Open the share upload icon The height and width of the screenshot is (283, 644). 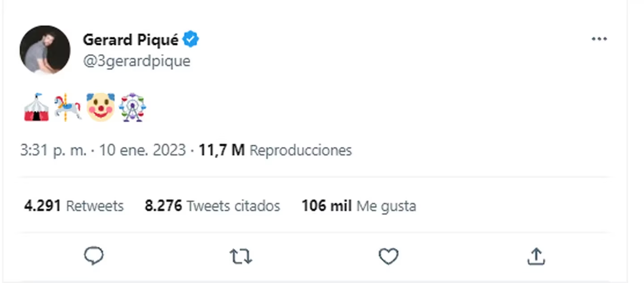click(535, 256)
